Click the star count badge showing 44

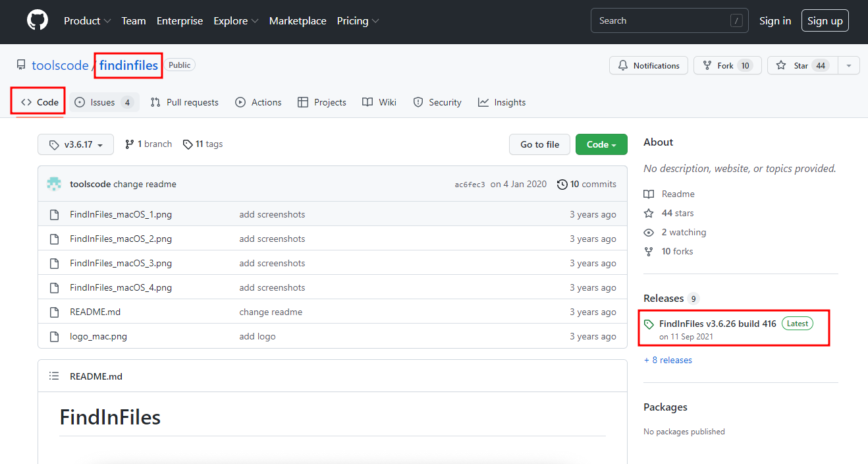coord(820,65)
